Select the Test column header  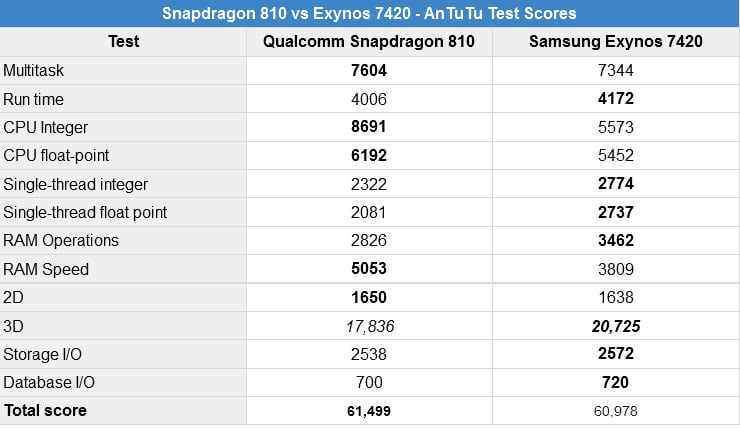click(x=123, y=42)
